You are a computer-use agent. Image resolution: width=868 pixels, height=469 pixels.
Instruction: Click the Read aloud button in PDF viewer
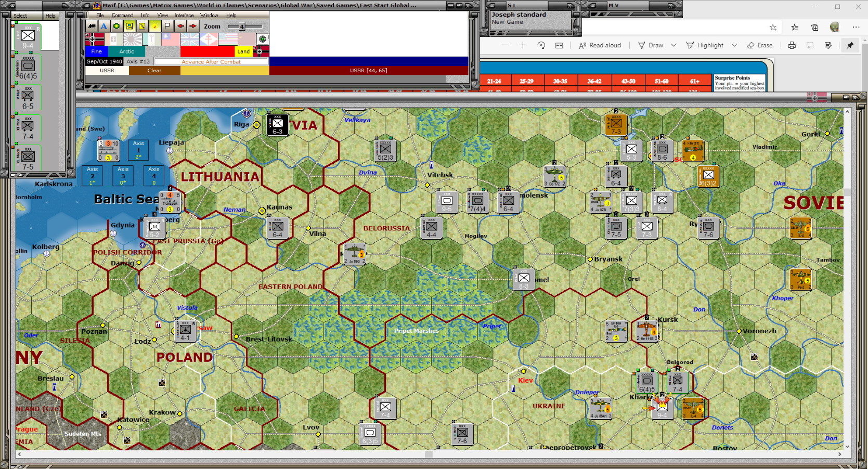coord(600,45)
